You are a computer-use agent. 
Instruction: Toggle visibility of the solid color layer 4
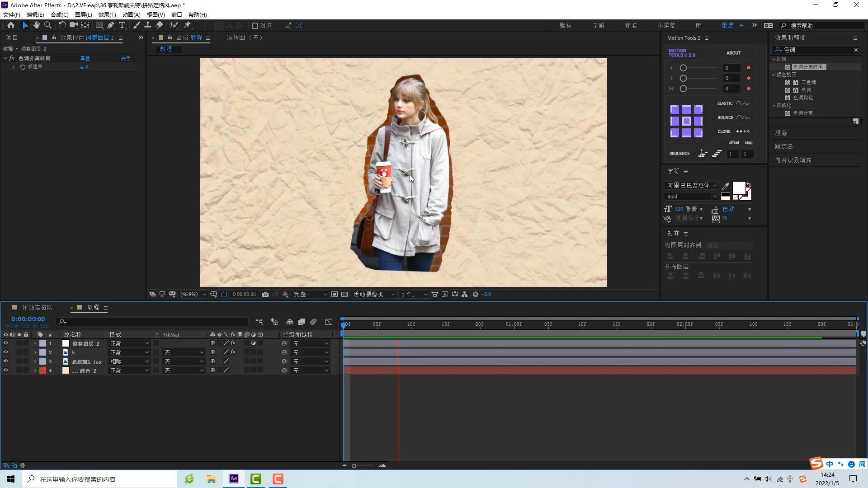[x=6, y=371]
